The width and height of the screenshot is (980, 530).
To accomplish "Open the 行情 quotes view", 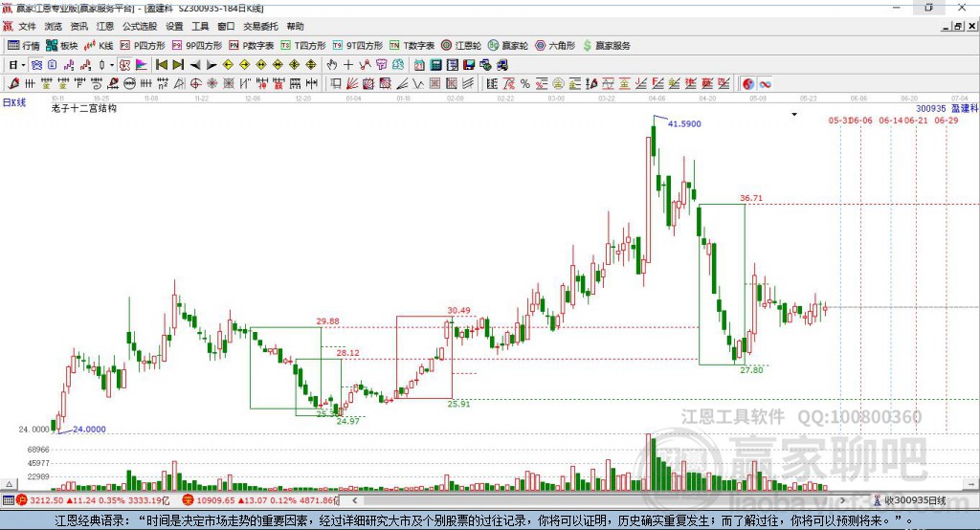I will pyautogui.click(x=23, y=46).
